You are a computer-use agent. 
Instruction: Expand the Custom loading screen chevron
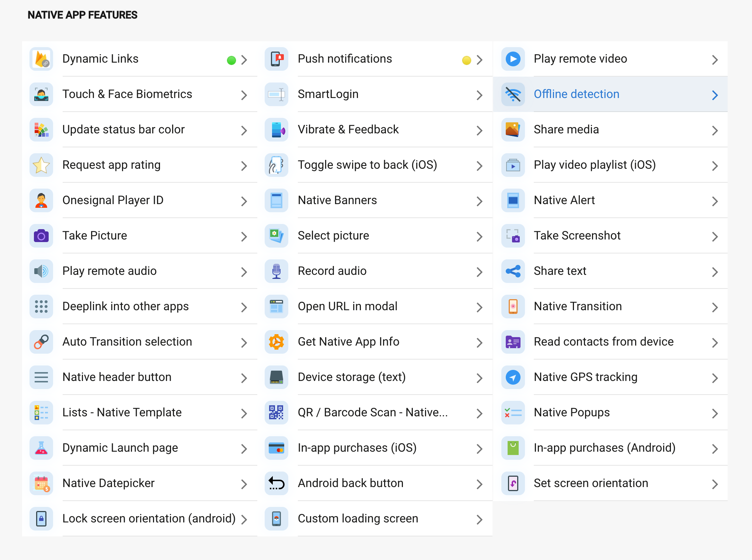point(479,519)
